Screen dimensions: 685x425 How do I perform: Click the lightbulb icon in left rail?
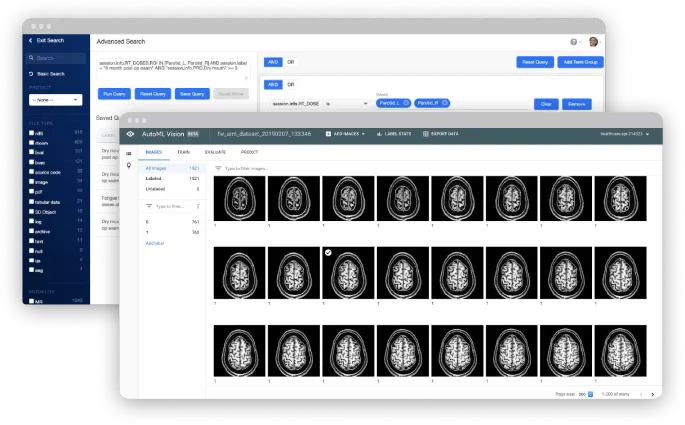tap(129, 166)
